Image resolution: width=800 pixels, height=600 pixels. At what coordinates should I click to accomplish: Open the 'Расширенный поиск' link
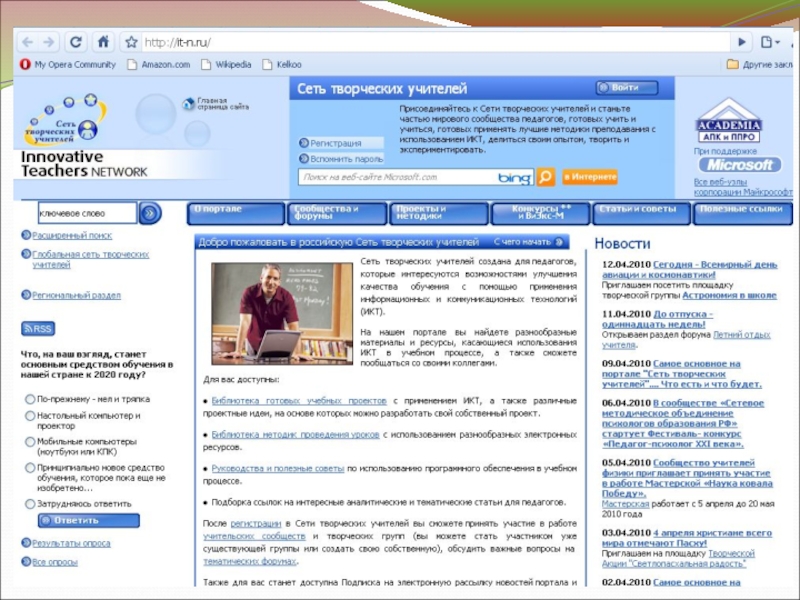(71, 237)
